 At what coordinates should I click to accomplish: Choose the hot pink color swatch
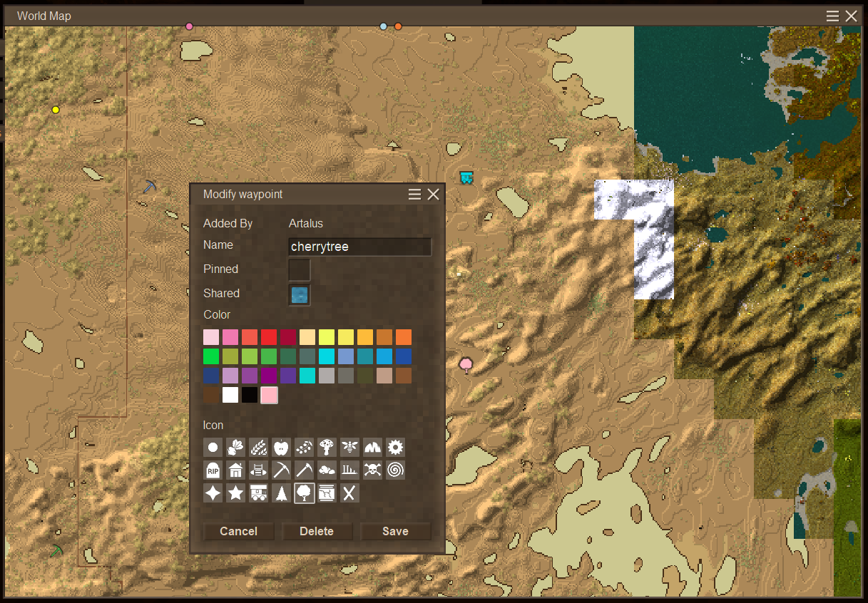tap(230, 337)
